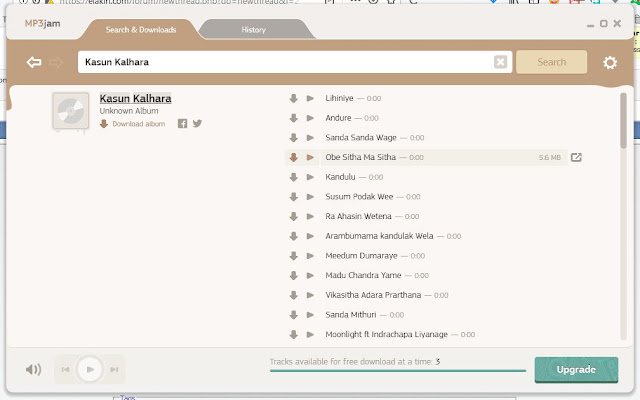This screenshot has height=400, width=640.
Task: Click the MP3jam logo
Action: pos(42,23)
